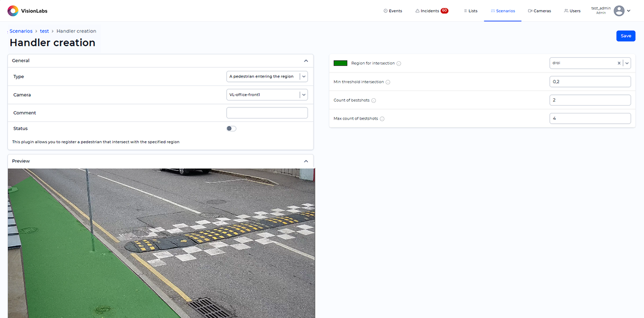
Task: Open the Cameras section
Action: click(x=539, y=11)
